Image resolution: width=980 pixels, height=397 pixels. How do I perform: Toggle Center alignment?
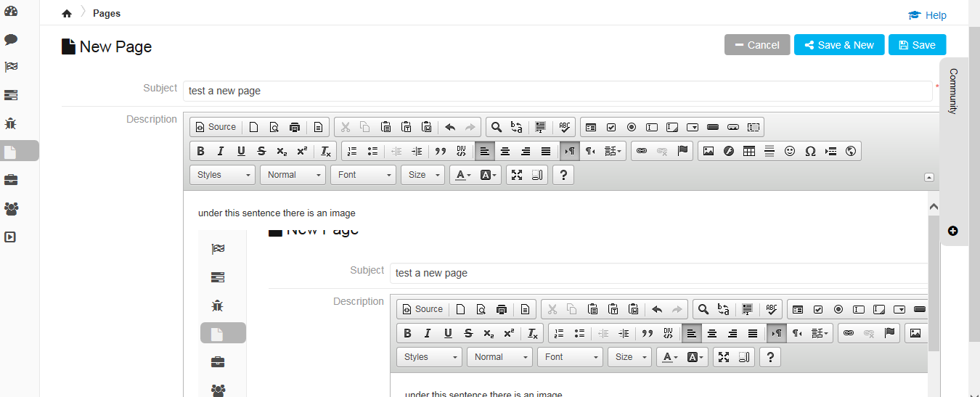[505, 151]
